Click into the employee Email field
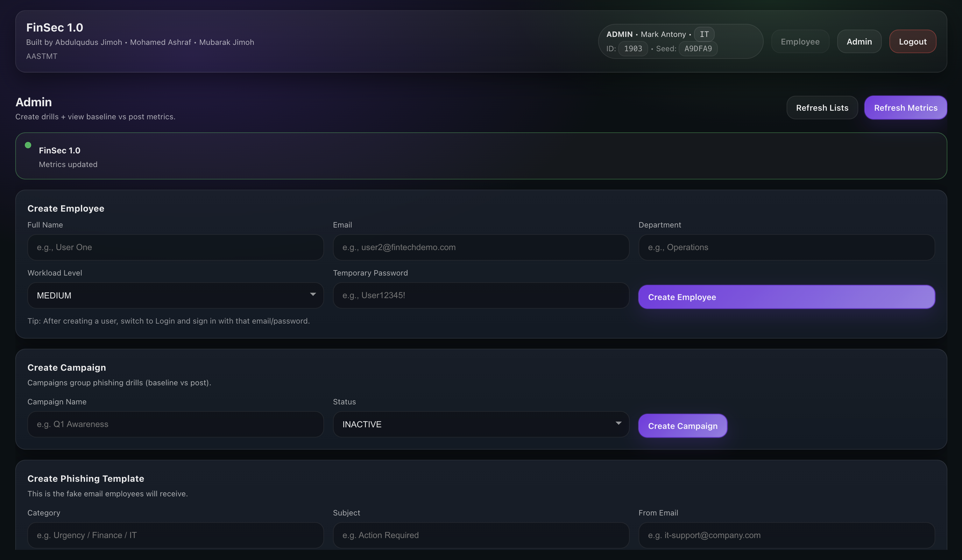 pos(481,247)
